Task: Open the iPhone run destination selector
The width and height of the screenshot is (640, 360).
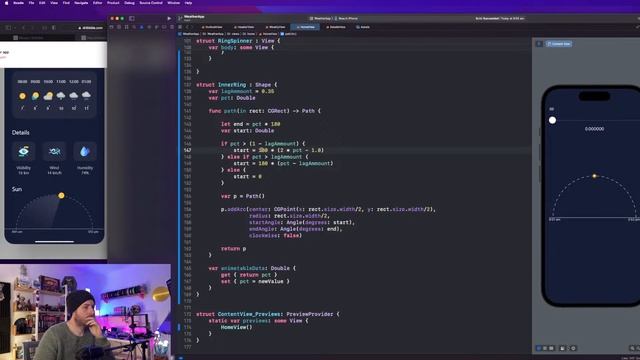Action: click(x=347, y=18)
